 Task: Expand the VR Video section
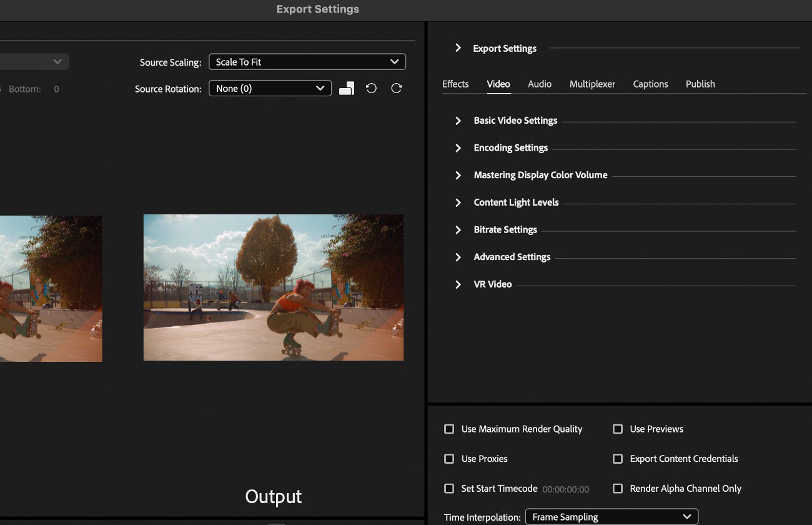click(x=458, y=284)
